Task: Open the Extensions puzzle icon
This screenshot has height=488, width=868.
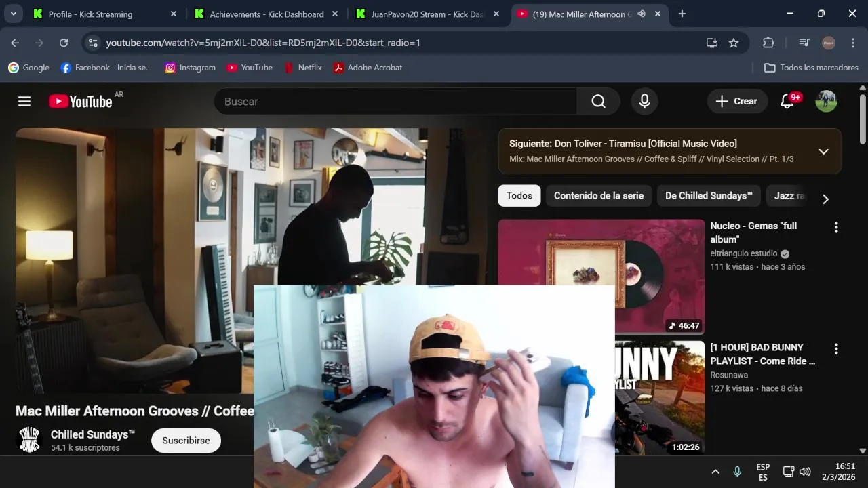Action: (x=768, y=43)
